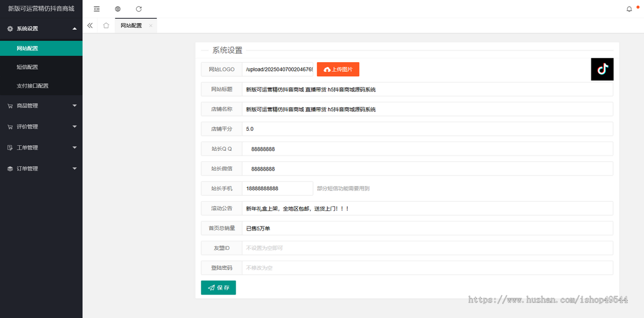Viewport: 644px width, 318px height.
Task: Open the globe website icon
Action: click(118, 9)
